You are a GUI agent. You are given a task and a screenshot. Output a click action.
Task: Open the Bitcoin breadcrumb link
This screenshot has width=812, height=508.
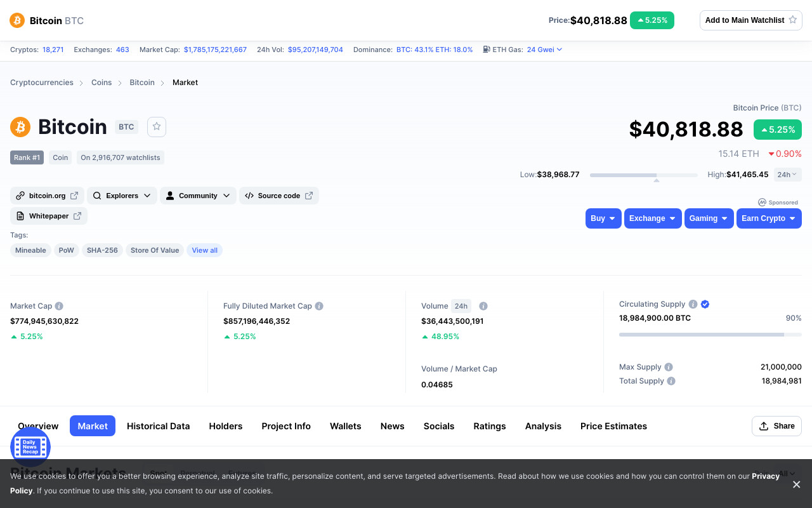click(x=142, y=83)
